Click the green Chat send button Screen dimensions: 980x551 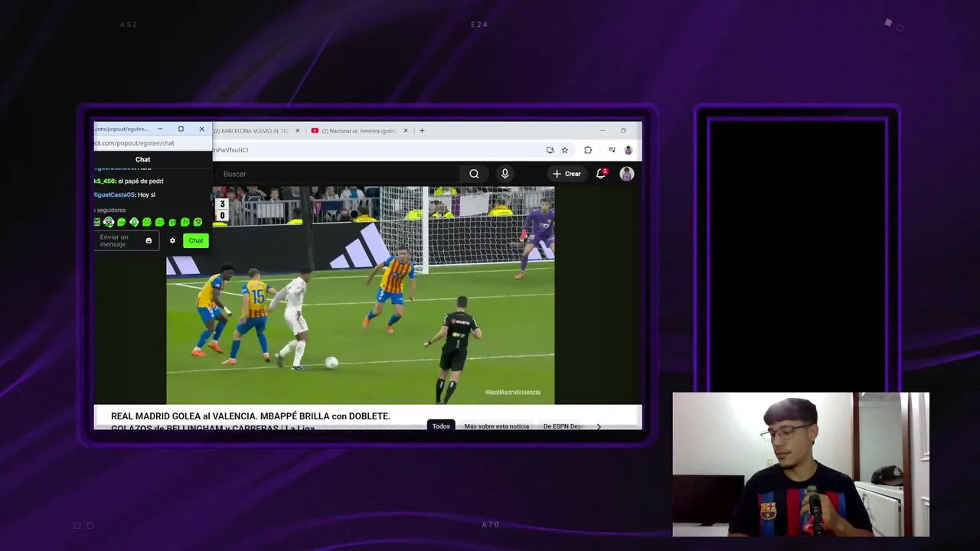coord(196,240)
